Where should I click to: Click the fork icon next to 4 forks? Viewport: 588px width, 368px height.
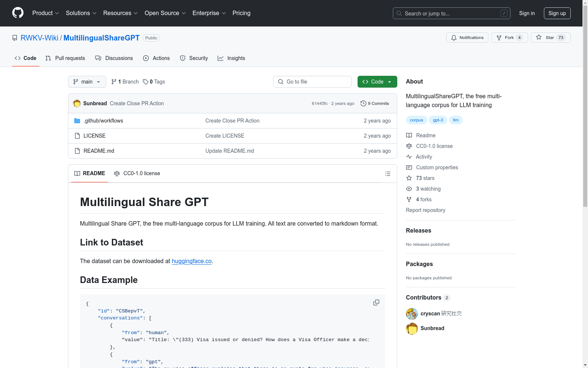pyautogui.click(x=409, y=199)
